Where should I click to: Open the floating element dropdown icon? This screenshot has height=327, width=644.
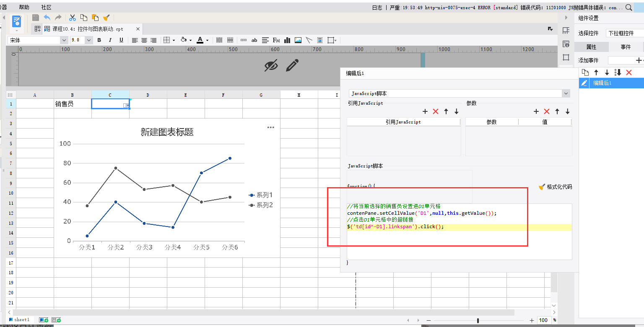coord(332,40)
